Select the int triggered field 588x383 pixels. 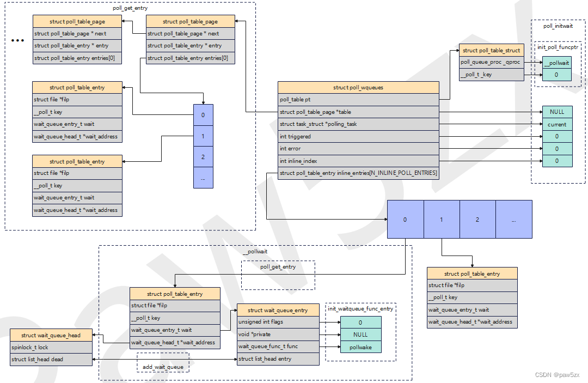coord(358,137)
